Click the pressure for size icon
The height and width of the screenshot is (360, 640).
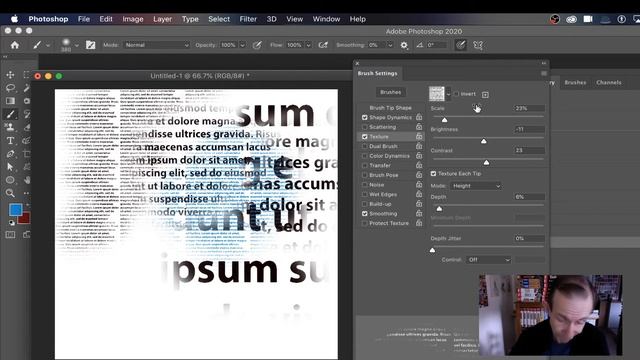pos(460,45)
